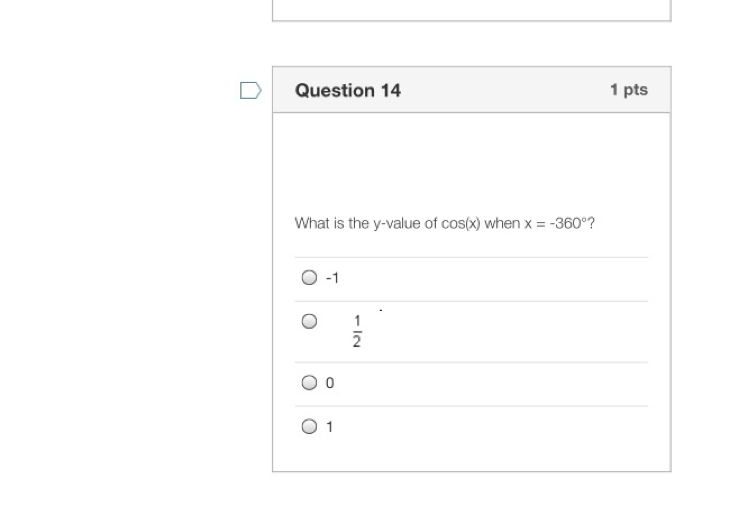Choose the one-half radio button

click(x=310, y=321)
